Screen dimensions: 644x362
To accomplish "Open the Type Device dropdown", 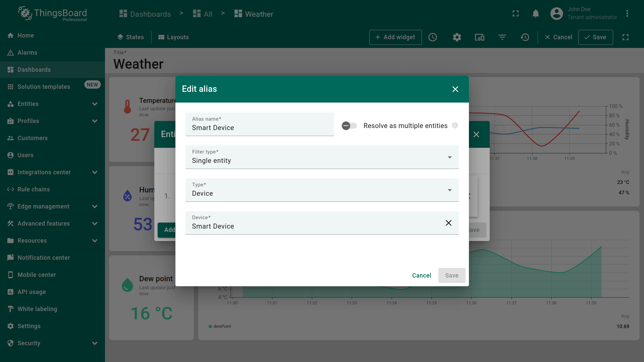I will coord(322,190).
